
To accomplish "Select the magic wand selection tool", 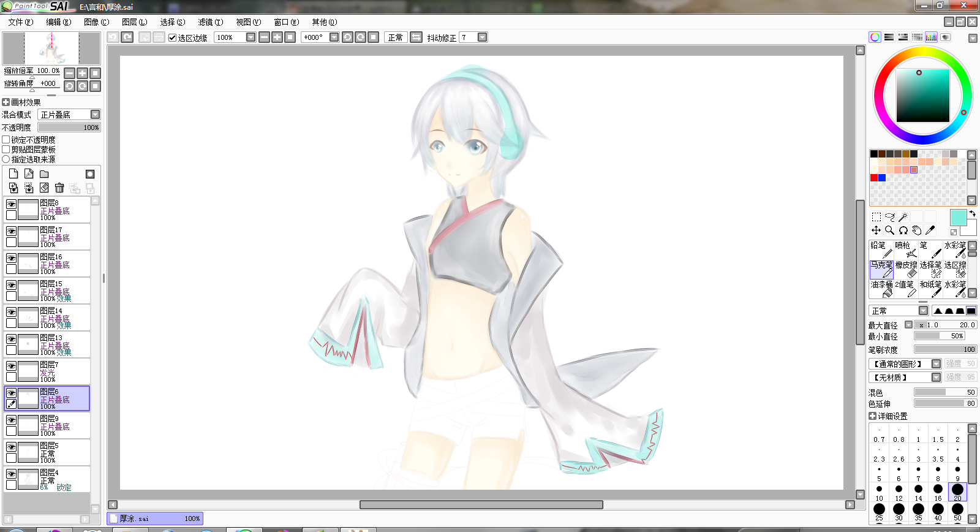I will coord(903,217).
